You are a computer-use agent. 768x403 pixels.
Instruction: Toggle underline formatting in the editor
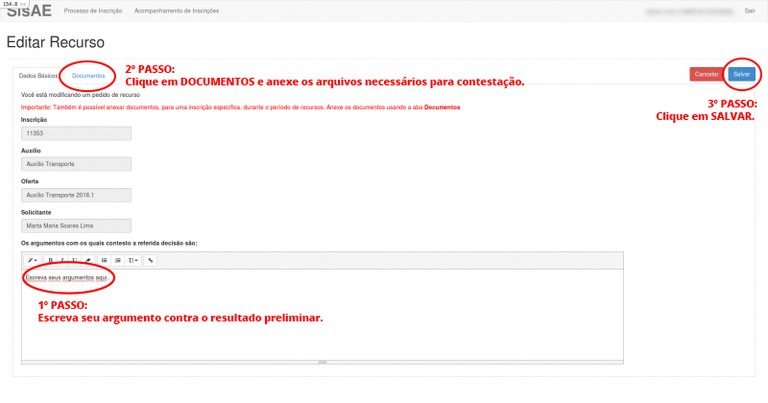point(74,260)
